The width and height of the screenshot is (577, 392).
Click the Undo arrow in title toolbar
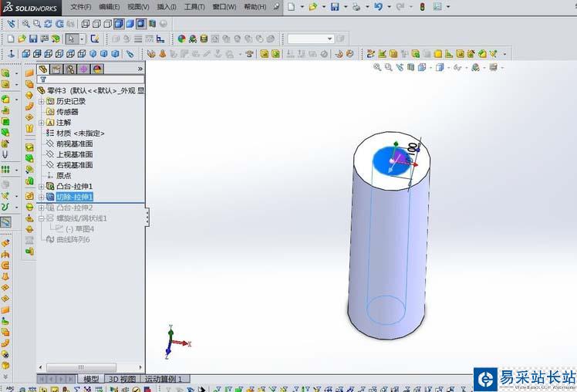[x=378, y=7]
